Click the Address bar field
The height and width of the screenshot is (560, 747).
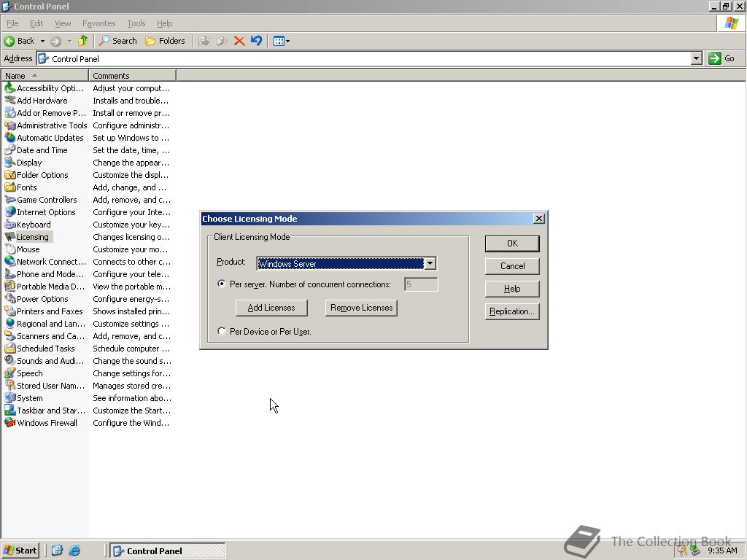click(x=364, y=58)
